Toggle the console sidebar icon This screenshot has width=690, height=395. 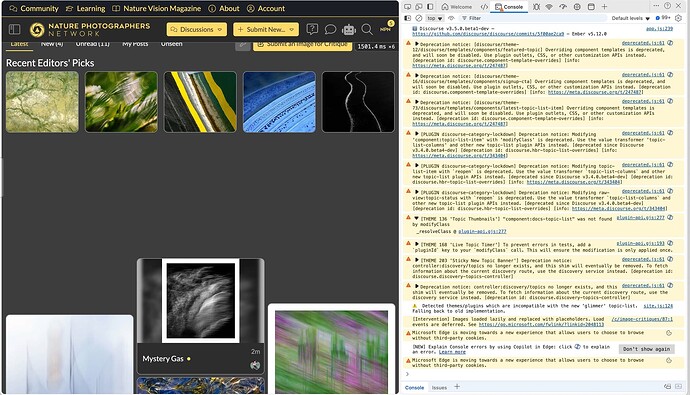408,18
